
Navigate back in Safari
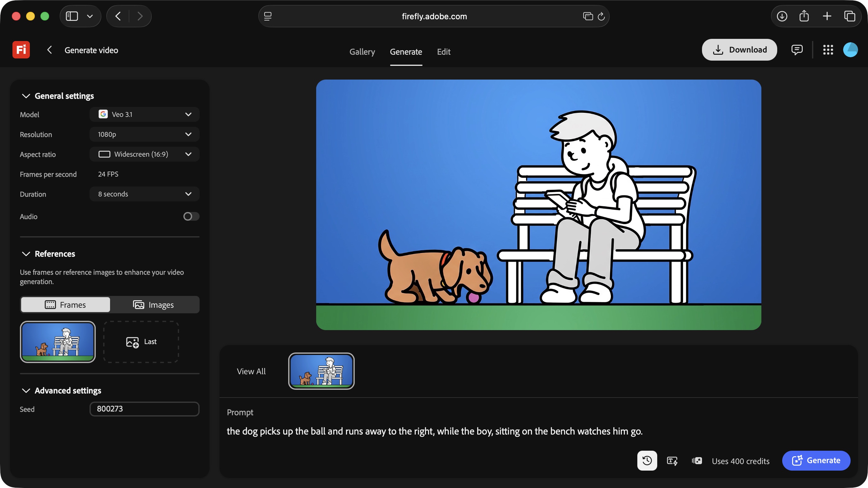118,16
